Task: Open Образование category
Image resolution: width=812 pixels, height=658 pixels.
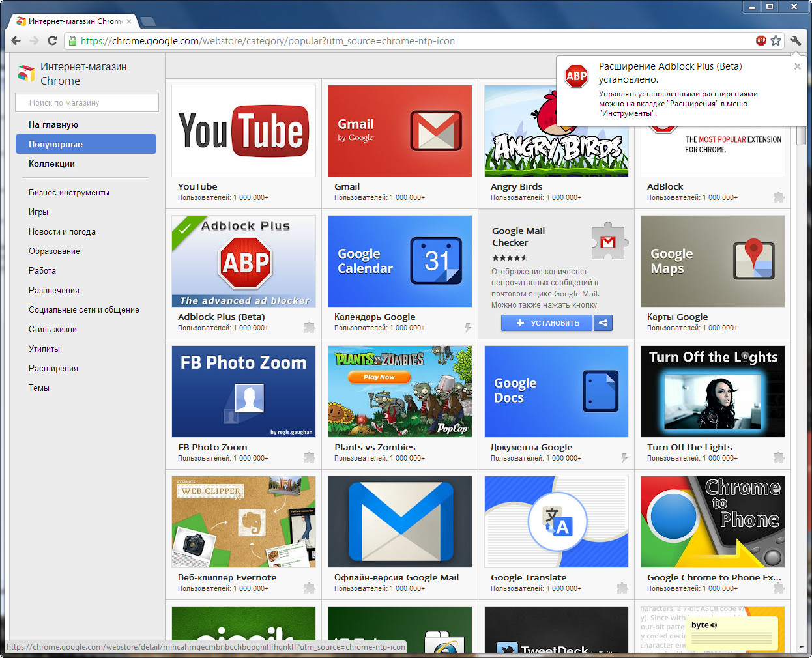Action: click(54, 251)
